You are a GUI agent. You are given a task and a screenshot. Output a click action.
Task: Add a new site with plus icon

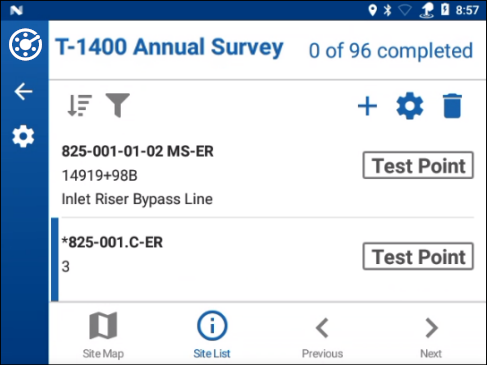point(367,106)
